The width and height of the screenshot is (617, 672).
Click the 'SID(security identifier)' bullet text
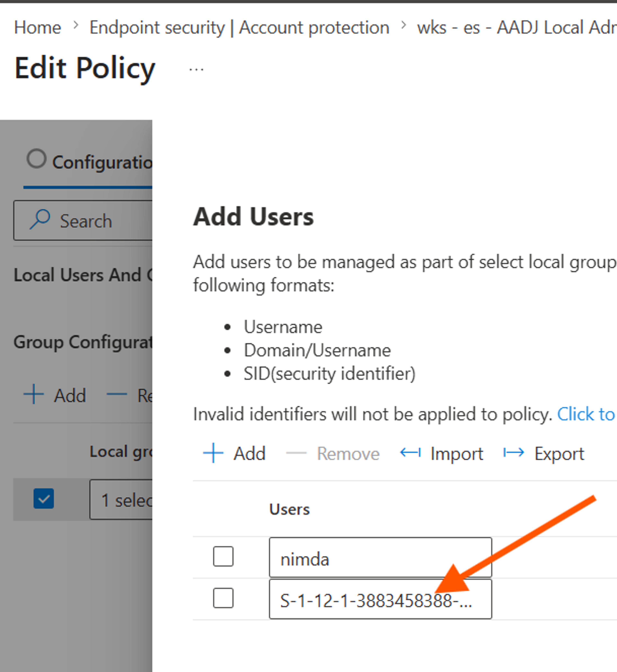330,373
